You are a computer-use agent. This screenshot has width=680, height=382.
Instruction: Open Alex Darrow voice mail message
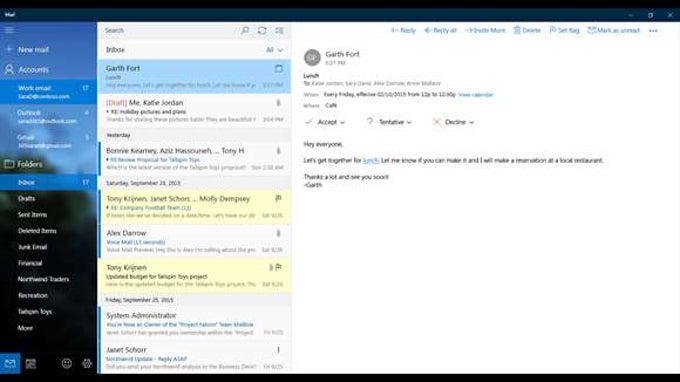point(195,241)
